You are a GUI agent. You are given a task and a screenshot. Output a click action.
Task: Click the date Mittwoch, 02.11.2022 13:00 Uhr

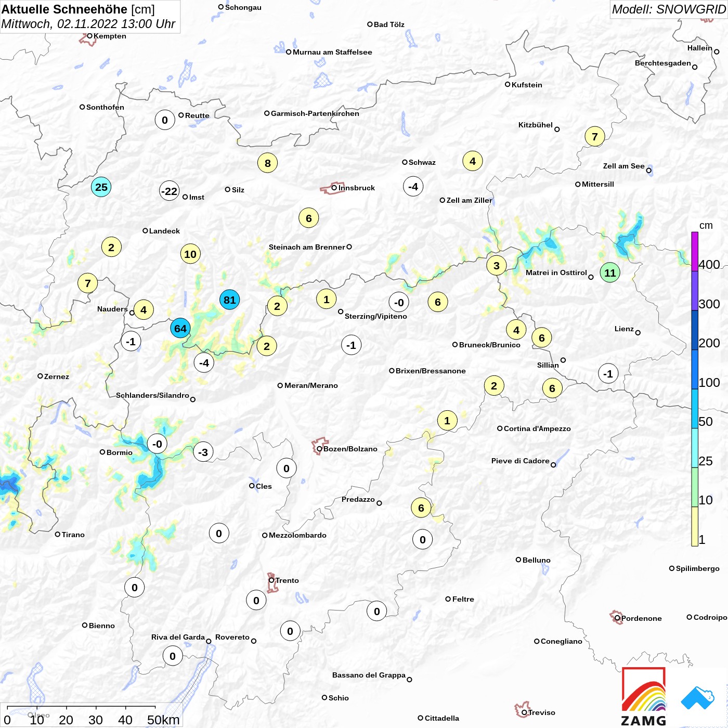88,24
